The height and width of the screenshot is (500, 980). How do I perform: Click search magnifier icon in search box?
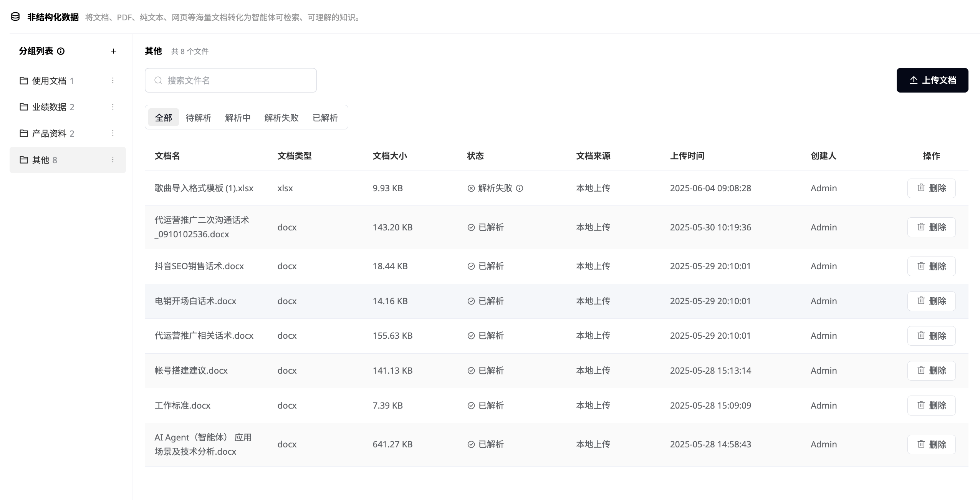click(x=158, y=80)
